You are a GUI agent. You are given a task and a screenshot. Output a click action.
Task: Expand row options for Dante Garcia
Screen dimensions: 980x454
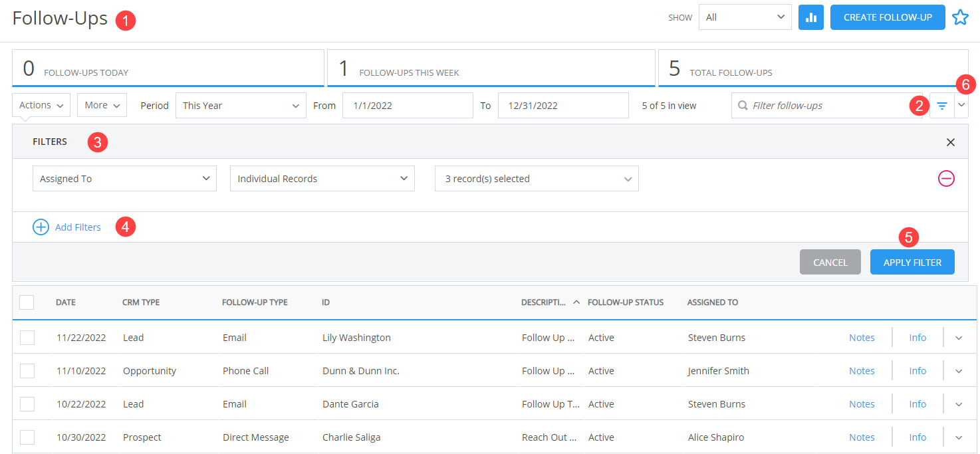[959, 404]
